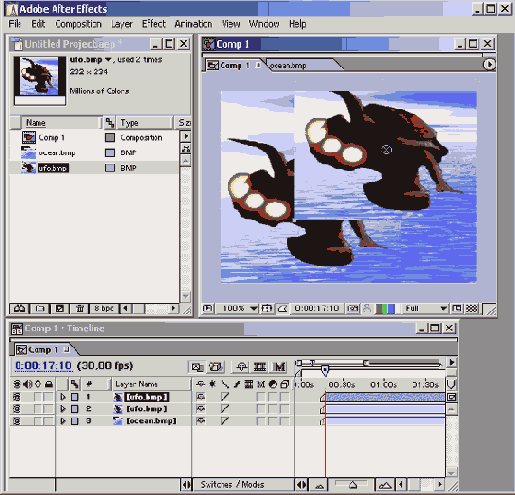515x495 pixels.
Task: Enable motion blur M button in Timeline
Action: click(x=279, y=367)
